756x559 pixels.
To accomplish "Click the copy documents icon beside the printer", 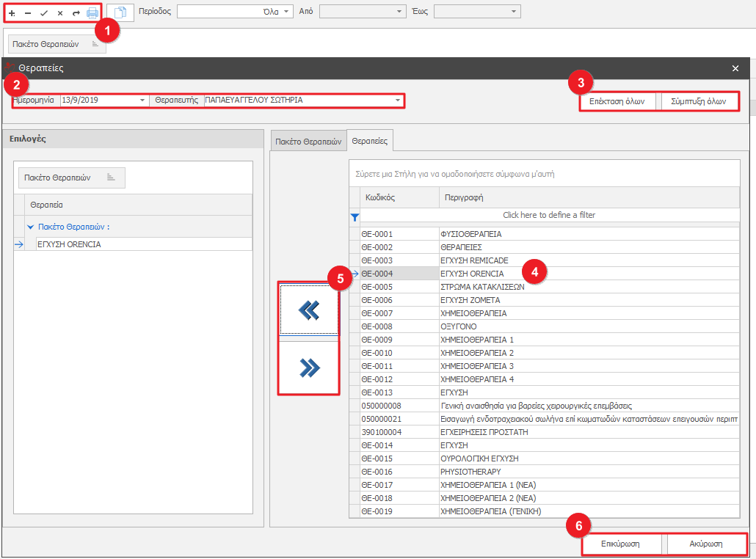I will (x=120, y=12).
